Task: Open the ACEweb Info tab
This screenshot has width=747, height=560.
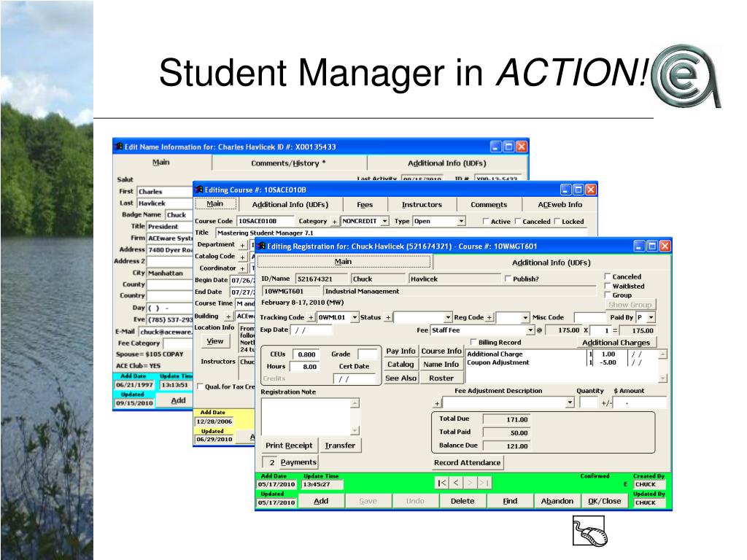Action: click(560, 205)
